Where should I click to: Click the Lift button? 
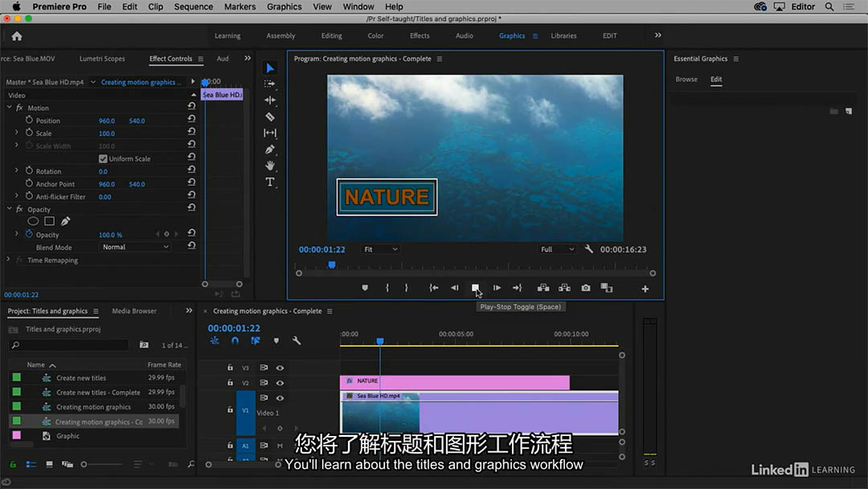[x=543, y=288]
